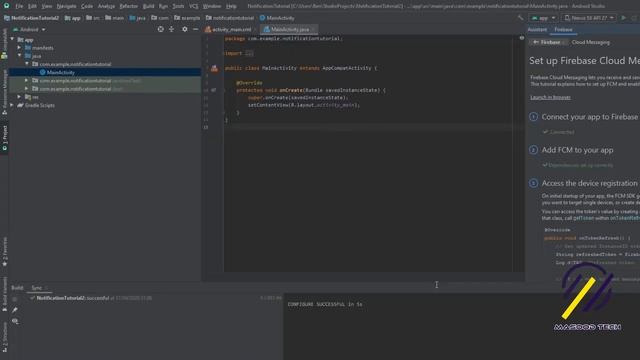Open the Navigate menu
The width and height of the screenshot is (640, 360).
[x=66, y=6]
